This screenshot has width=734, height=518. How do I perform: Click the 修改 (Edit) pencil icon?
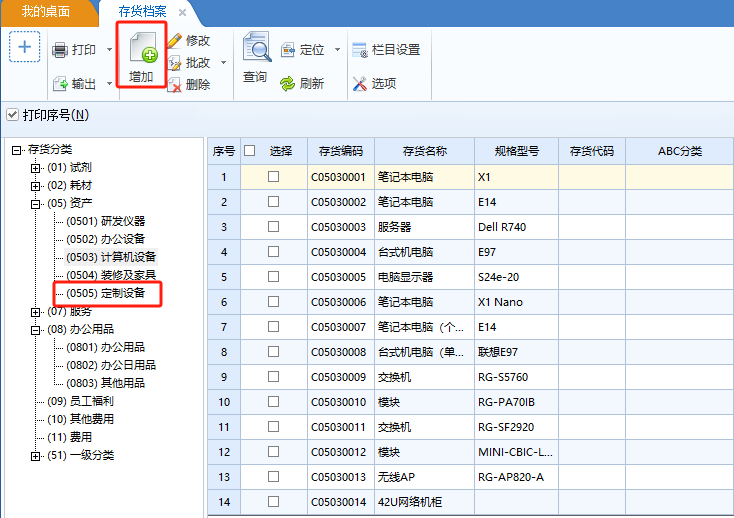point(176,41)
